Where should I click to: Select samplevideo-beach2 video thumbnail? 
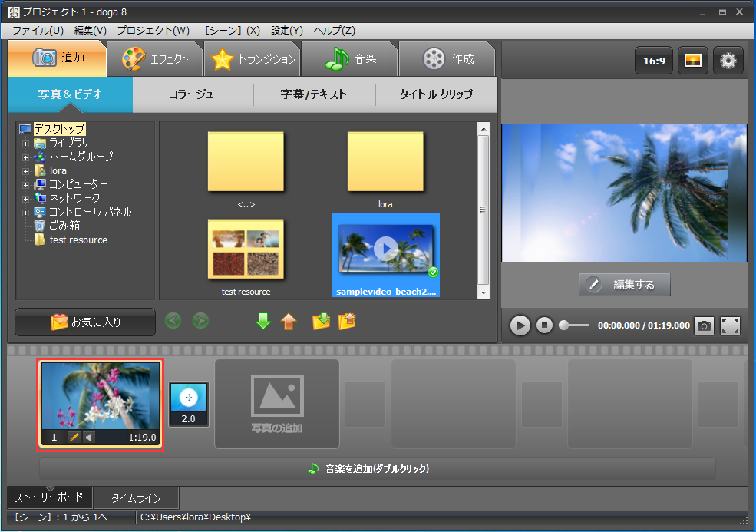click(x=386, y=255)
